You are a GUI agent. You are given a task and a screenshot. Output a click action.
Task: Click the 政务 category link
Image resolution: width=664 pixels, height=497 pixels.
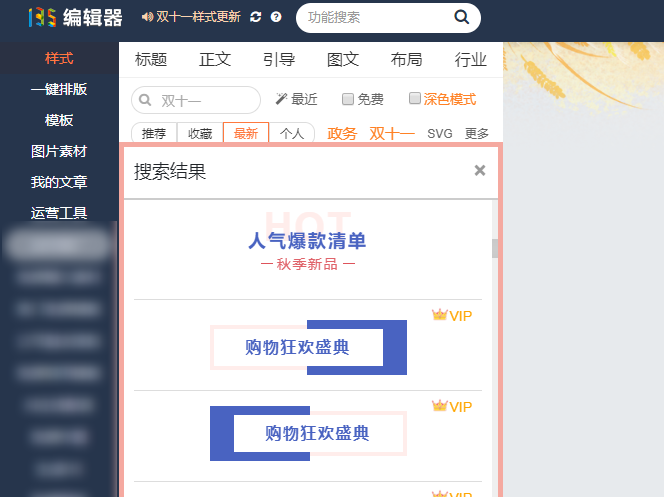(342, 134)
